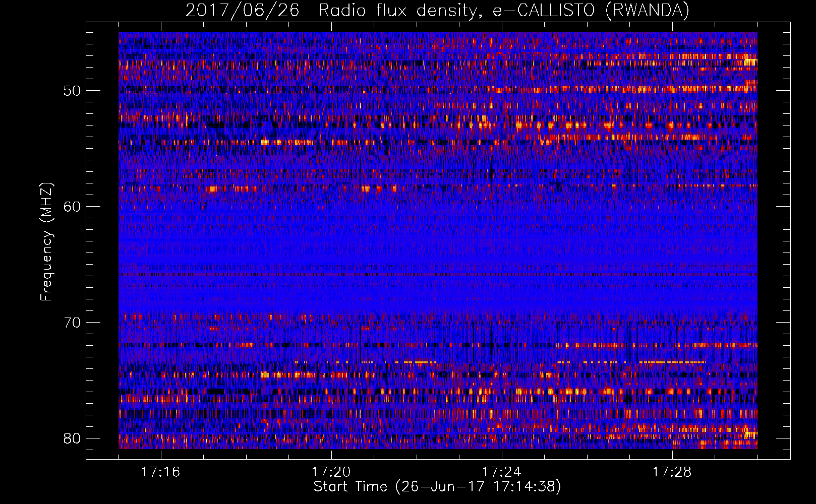Select the 17:24 time tick label
This screenshot has width=816, height=504.
(x=501, y=472)
